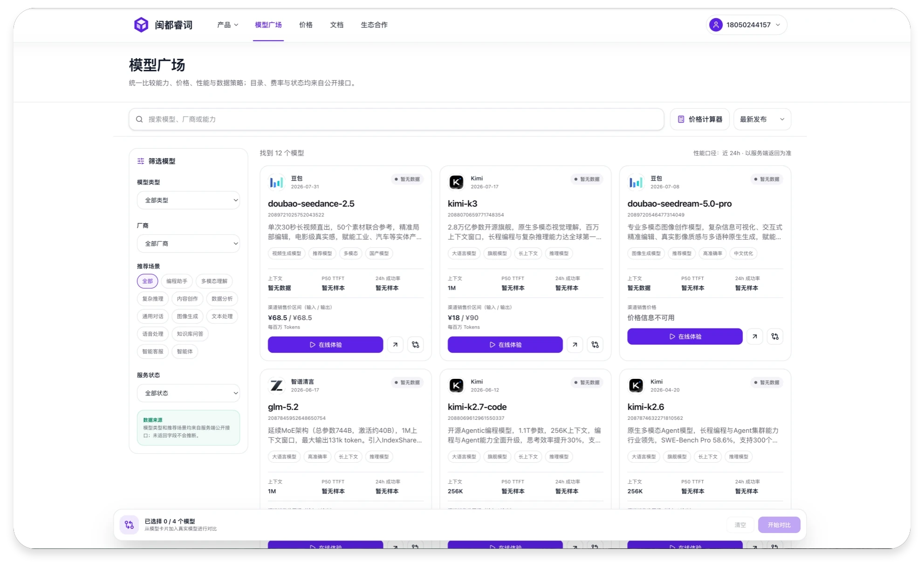Click the Kimi logo on kimi-k2.7-code card
Image resolution: width=924 pixels, height=568 pixels.
point(456,385)
